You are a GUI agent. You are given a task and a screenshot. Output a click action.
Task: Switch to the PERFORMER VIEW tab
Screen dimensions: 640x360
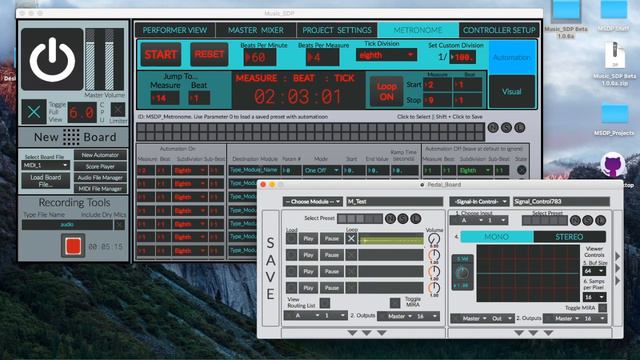(175, 30)
